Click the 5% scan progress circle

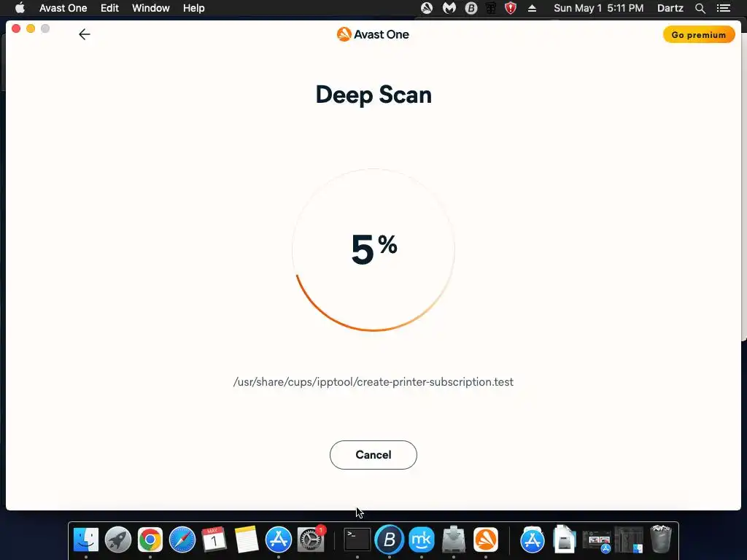[x=373, y=249]
